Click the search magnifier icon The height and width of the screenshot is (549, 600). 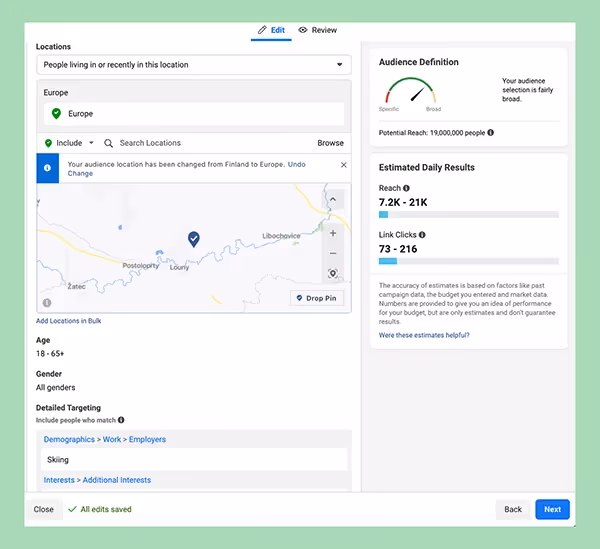pos(109,143)
